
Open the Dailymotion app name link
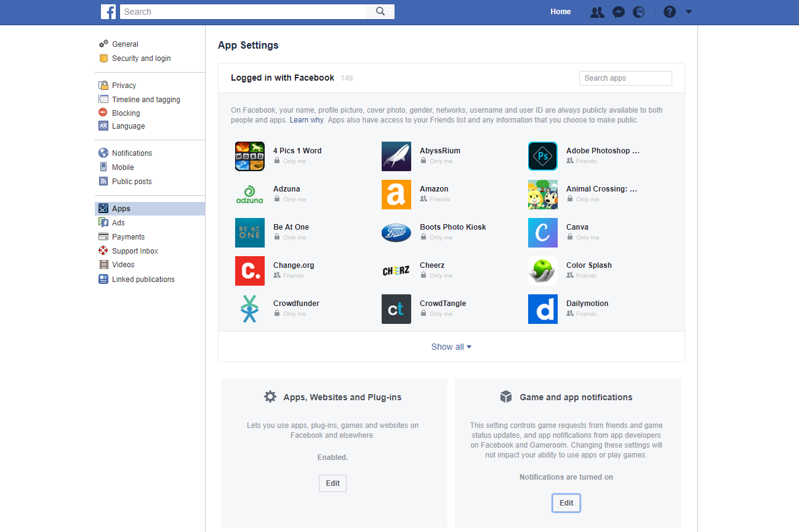point(587,304)
